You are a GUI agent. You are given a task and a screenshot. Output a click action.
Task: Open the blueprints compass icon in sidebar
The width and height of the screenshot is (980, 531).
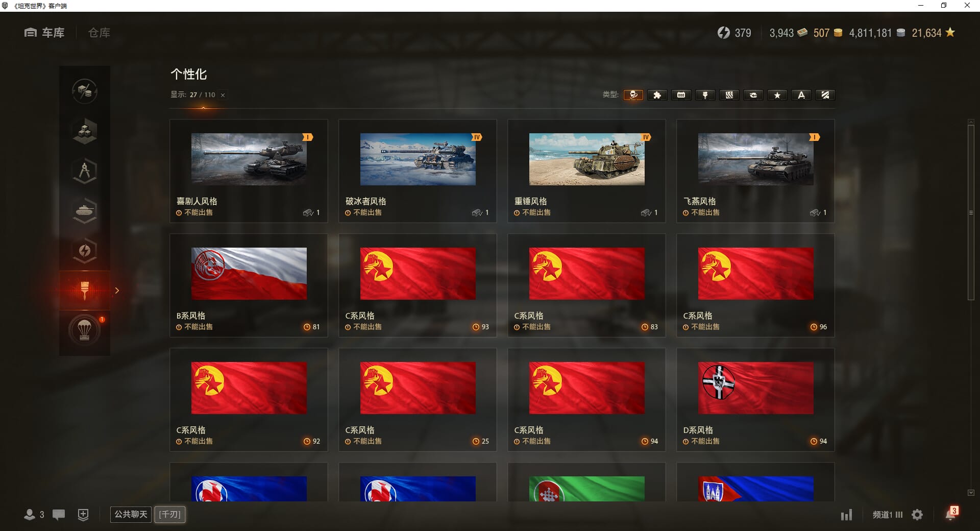tap(85, 171)
